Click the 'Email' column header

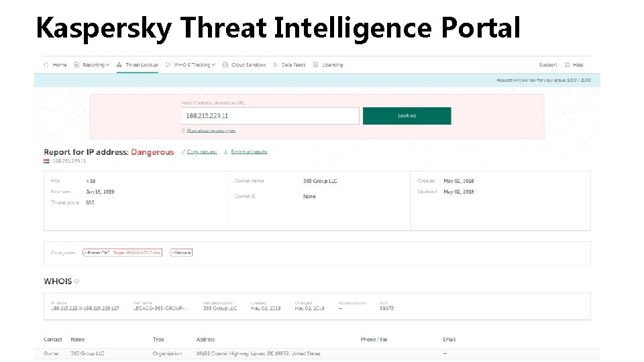[449, 339]
